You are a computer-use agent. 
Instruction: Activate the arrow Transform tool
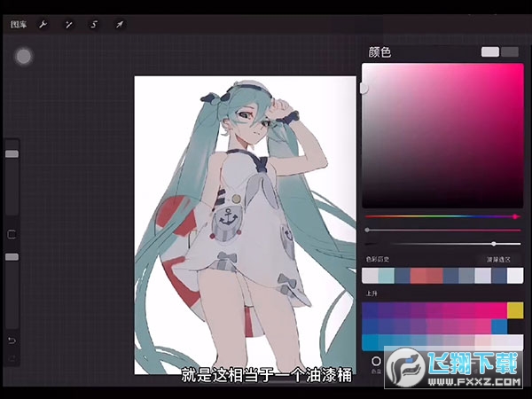click(120, 25)
